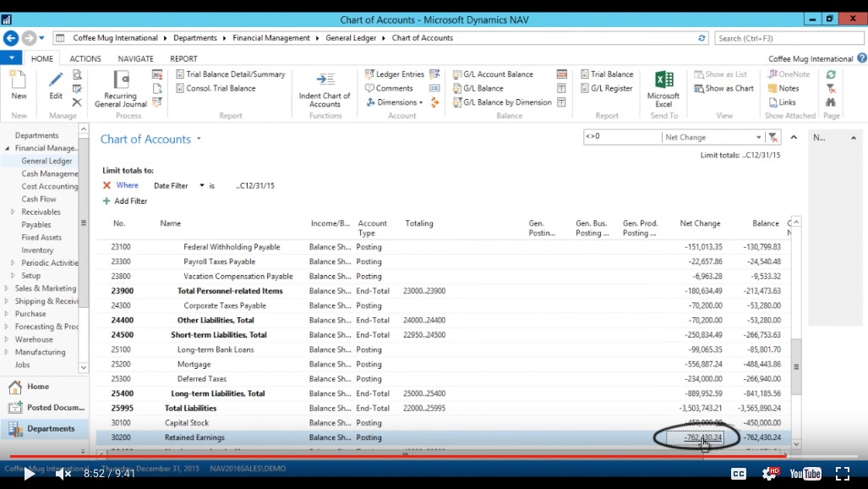Open the Date Filter field dropdown arrow
The width and height of the screenshot is (868, 489).
tap(201, 186)
